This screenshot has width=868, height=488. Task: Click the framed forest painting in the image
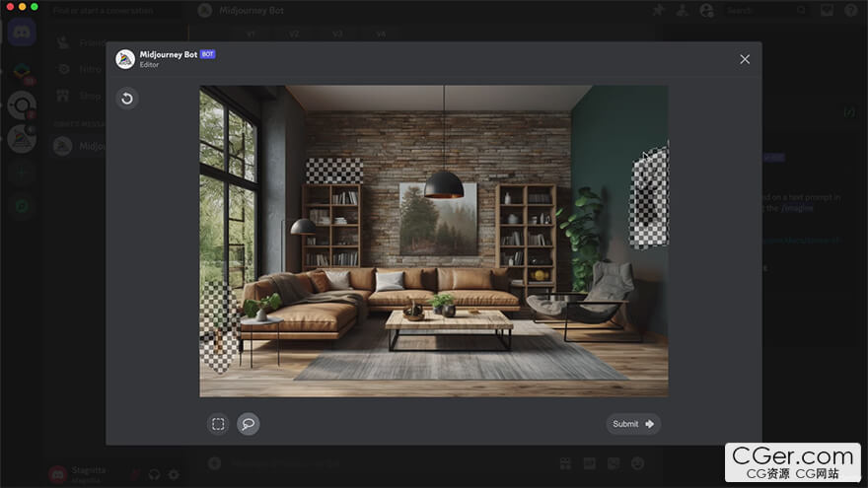coord(437,219)
